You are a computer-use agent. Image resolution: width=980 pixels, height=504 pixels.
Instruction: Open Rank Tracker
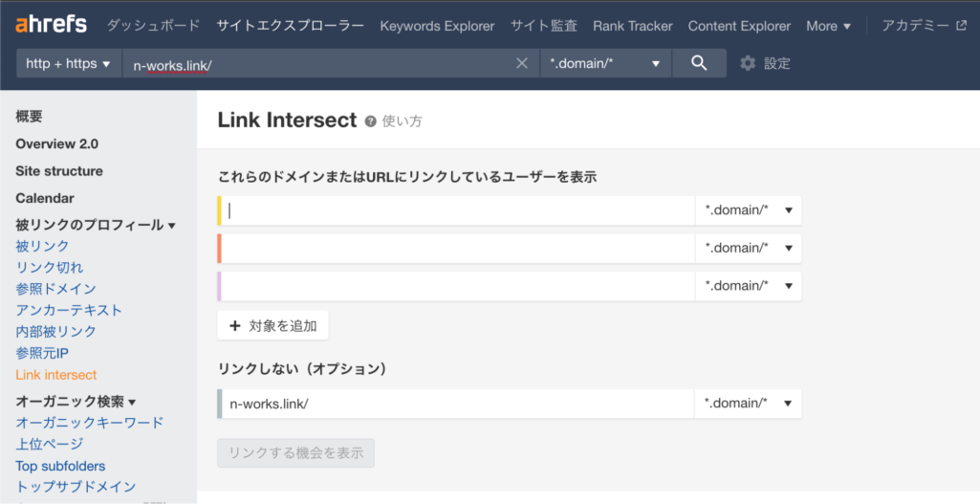coord(633,26)
